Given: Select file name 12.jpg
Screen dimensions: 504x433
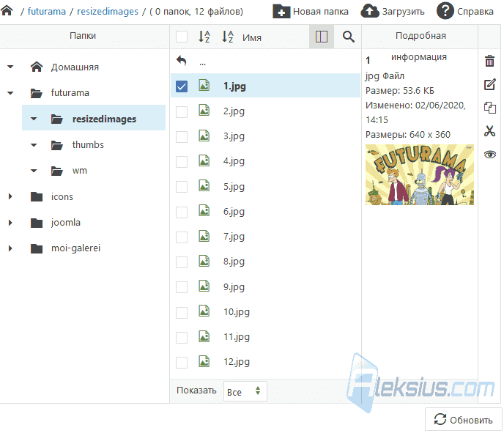Looking at the screenshot, I should coord(237,362).
